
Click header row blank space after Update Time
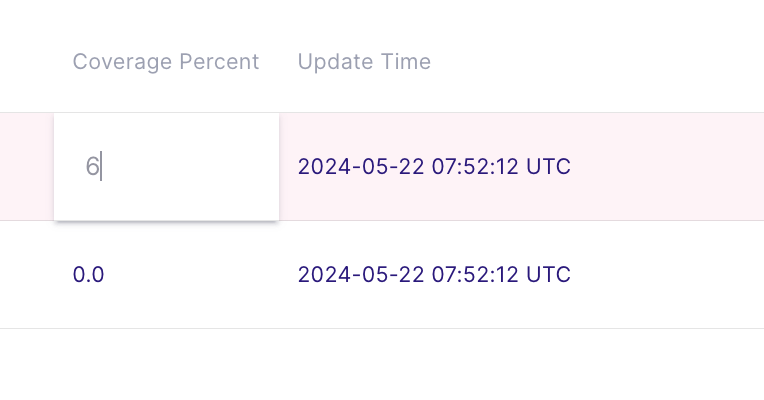click(x=600, y=62)
